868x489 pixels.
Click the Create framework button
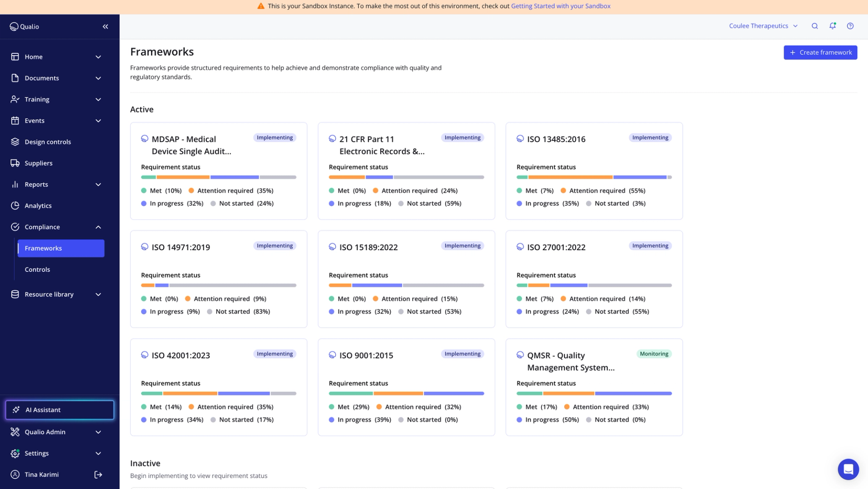[x=820, y=52]
